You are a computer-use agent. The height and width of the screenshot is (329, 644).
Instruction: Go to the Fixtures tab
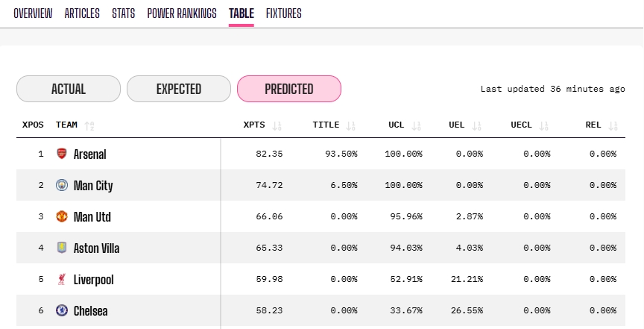tap(283, 13)
